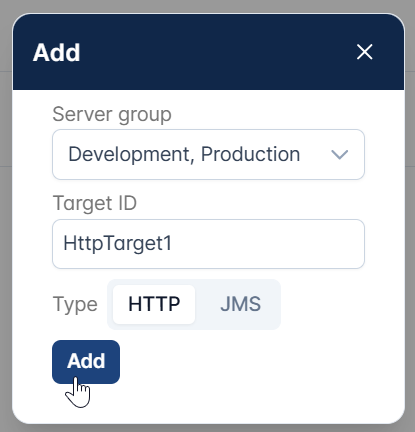Click the Add dialog title text
The image size is (415, 432).
pos(57,52)
